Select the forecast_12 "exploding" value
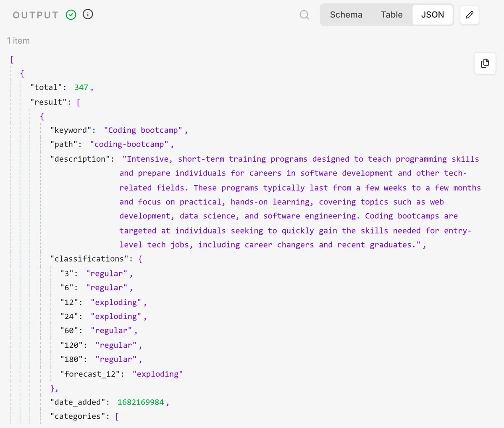 click(157, 374)
